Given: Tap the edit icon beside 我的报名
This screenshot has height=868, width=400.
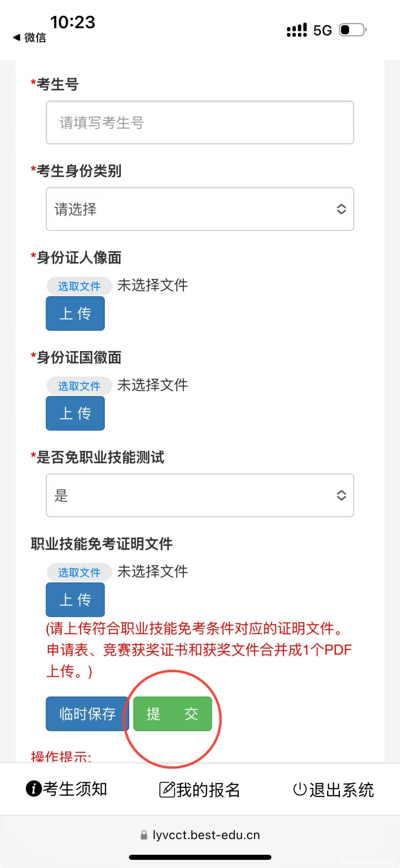Looking at the screenshot, I should pyautogui.click(x=167, y=789).
